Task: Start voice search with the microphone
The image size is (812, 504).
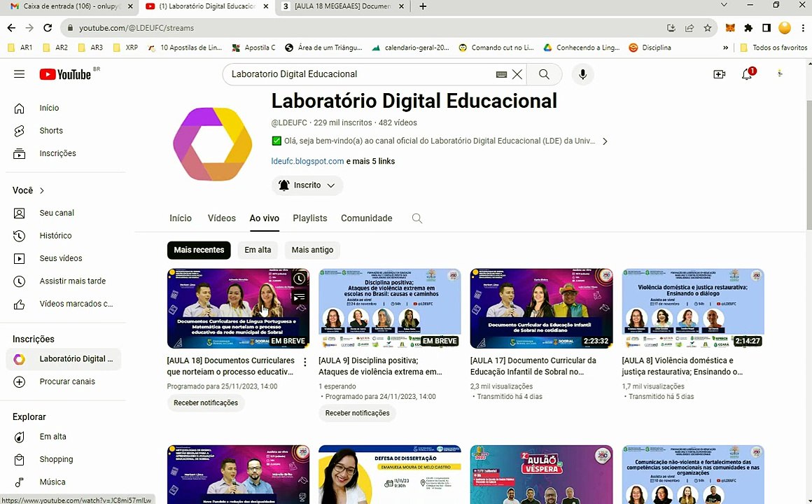Action: (582, 74)
